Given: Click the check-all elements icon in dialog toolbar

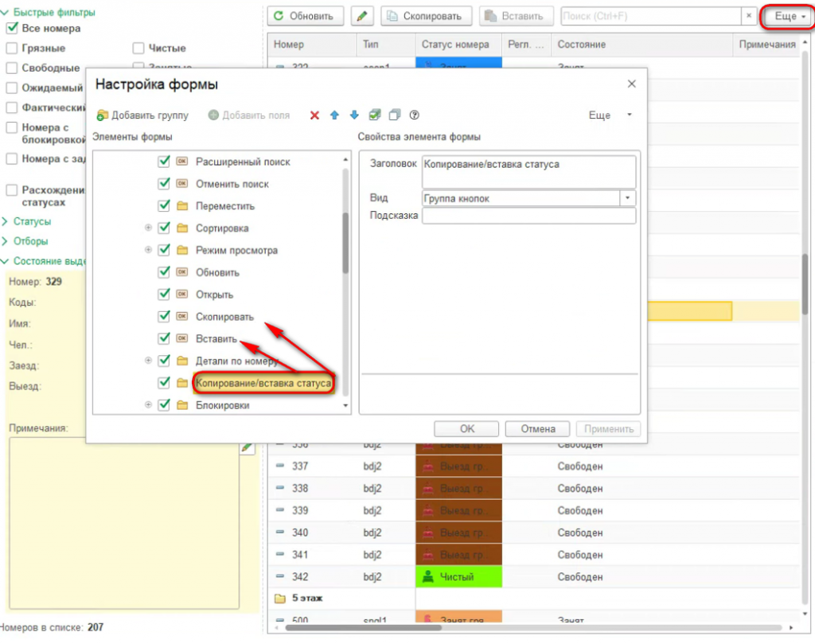Looking at the screenshot, I should click(375, 115).
